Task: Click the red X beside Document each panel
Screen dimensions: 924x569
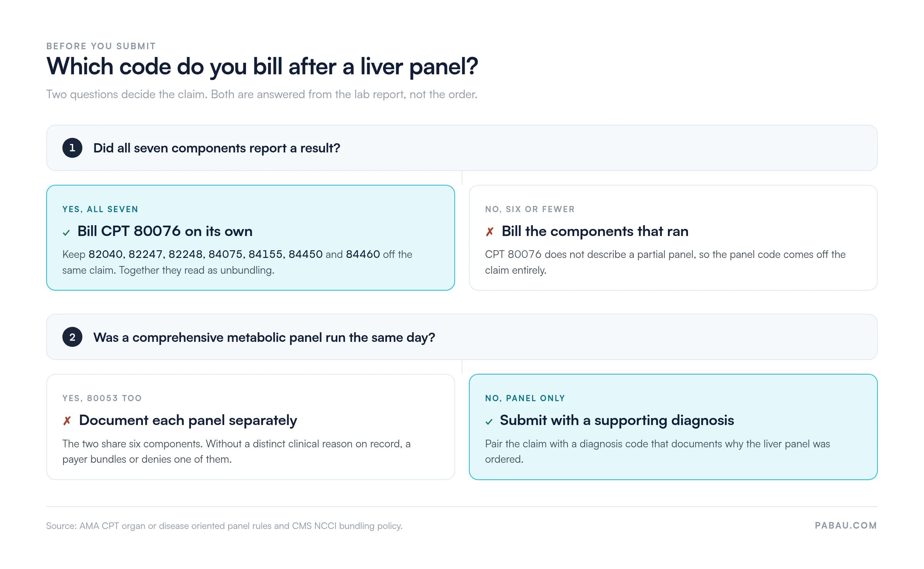Action: coord(67,421)
